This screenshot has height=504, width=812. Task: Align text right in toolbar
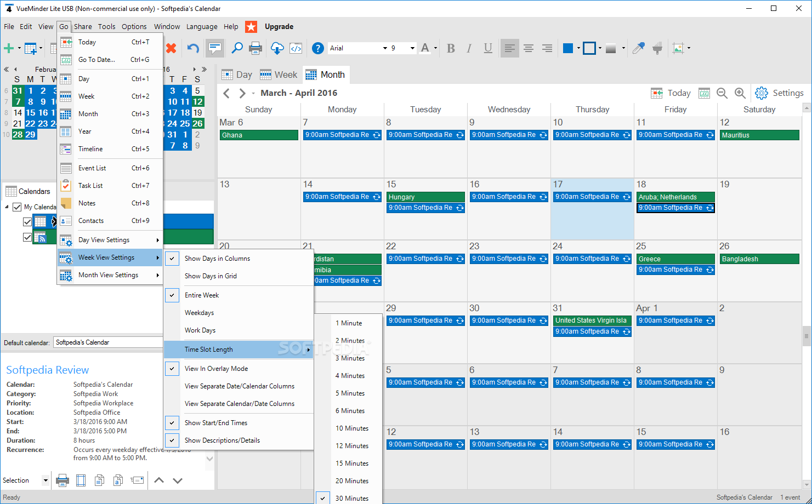(547, 48)
